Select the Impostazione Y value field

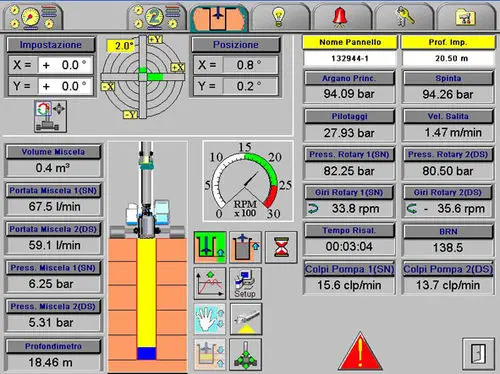(65, 86)
